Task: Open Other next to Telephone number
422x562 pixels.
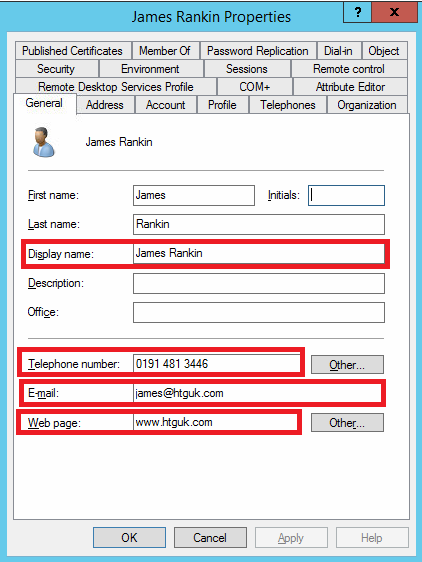Action: coord(347,365)
